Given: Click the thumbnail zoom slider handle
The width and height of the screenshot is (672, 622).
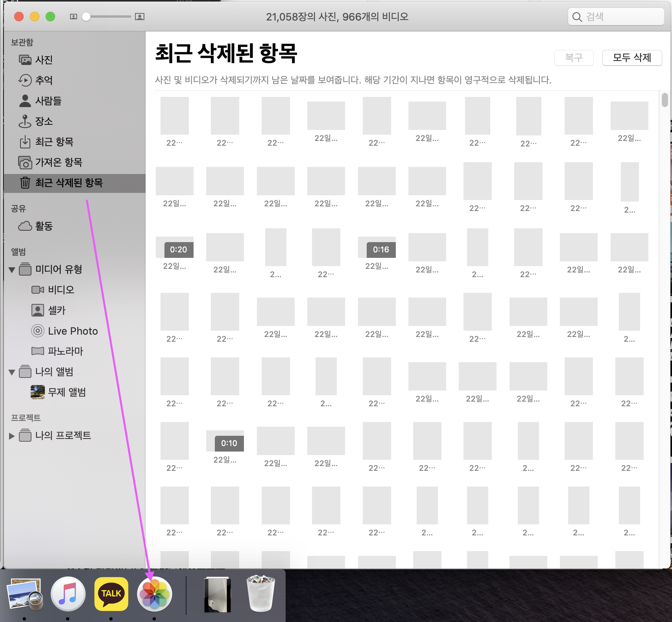Looking at the screenshot, I should 86,17.
